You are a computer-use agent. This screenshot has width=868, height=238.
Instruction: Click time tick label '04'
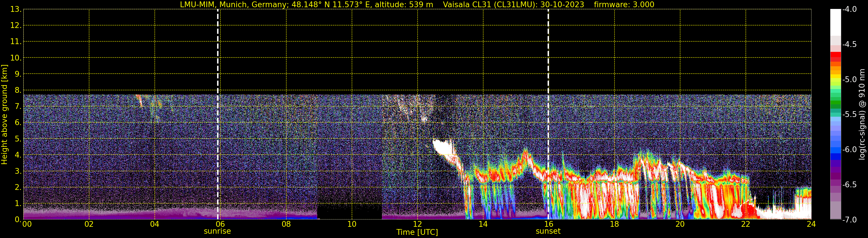[x=155, y=224]
